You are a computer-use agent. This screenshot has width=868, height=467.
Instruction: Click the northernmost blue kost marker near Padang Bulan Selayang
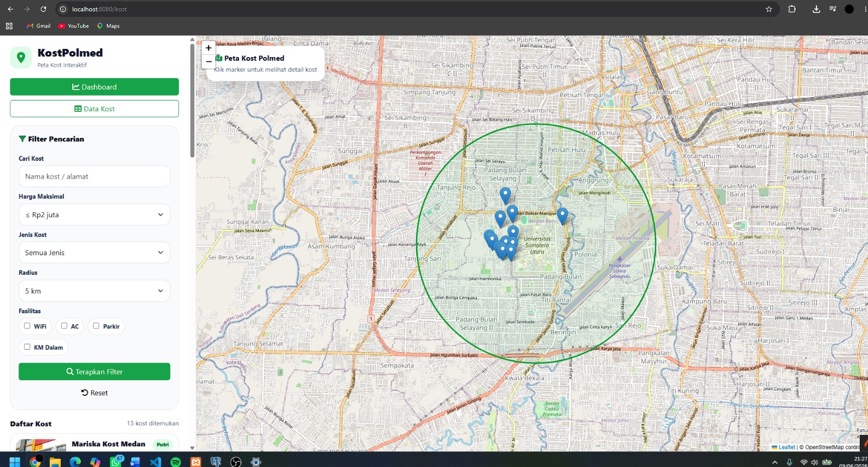point(505,195)
